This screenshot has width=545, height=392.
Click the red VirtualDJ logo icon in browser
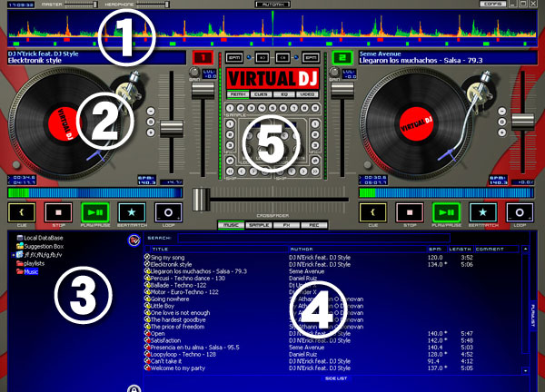coord(134,240)
